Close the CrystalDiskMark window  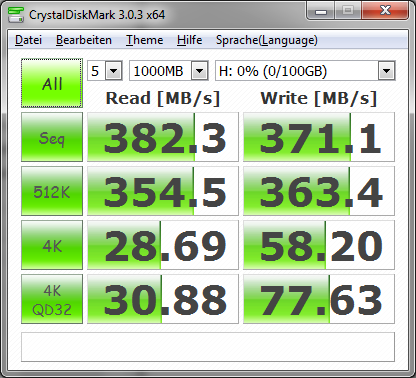pyautogui.click(x=385, y=11)
